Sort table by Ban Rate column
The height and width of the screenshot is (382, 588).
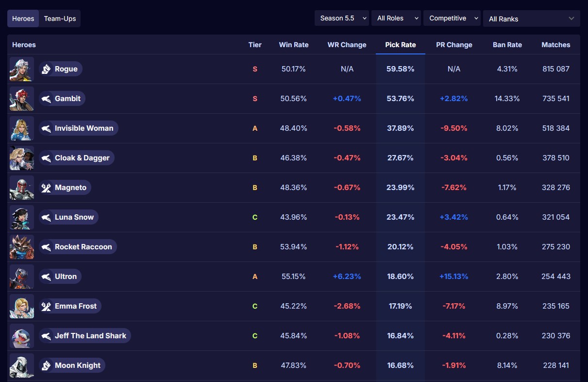(x=507, y=45)
